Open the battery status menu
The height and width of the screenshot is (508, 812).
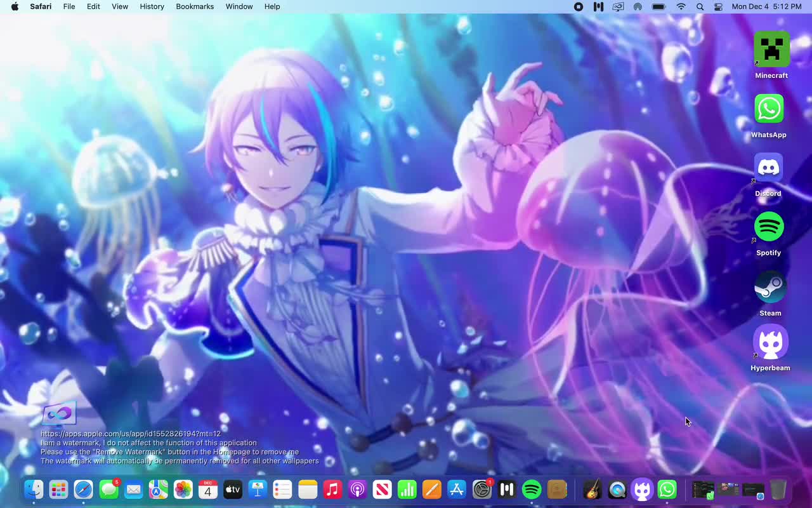[659, 6]
